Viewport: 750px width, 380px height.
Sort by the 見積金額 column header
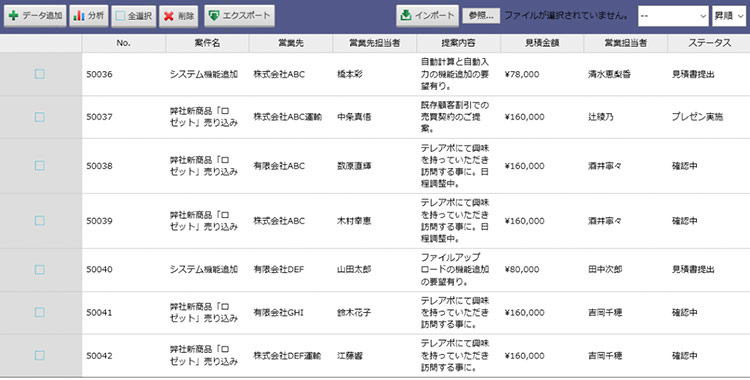[542, 43]
